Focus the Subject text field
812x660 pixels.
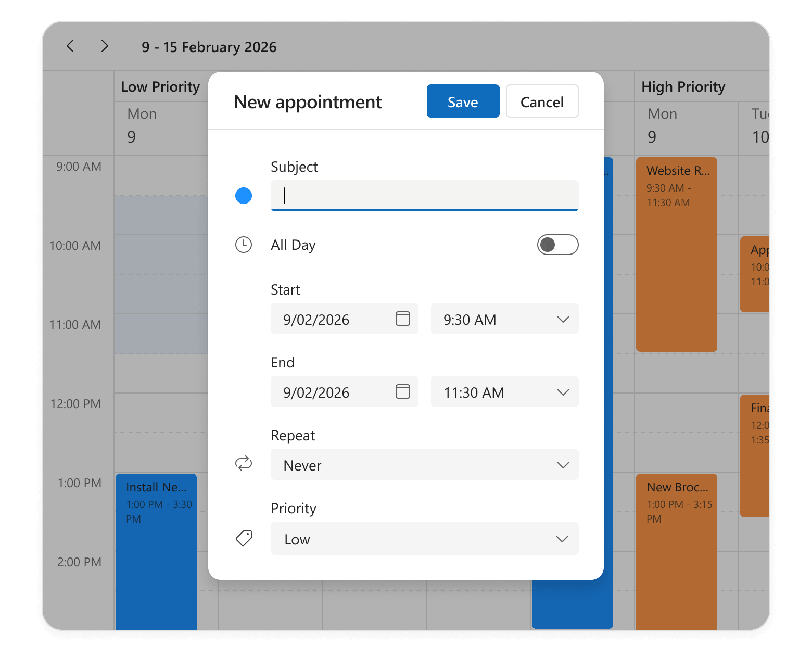(425, 196)
